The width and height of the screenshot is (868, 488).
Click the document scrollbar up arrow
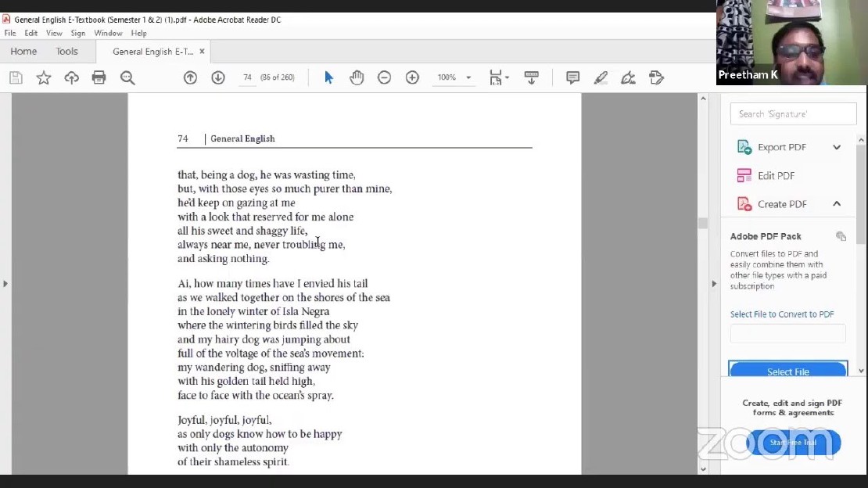click(x=703, y=99)
